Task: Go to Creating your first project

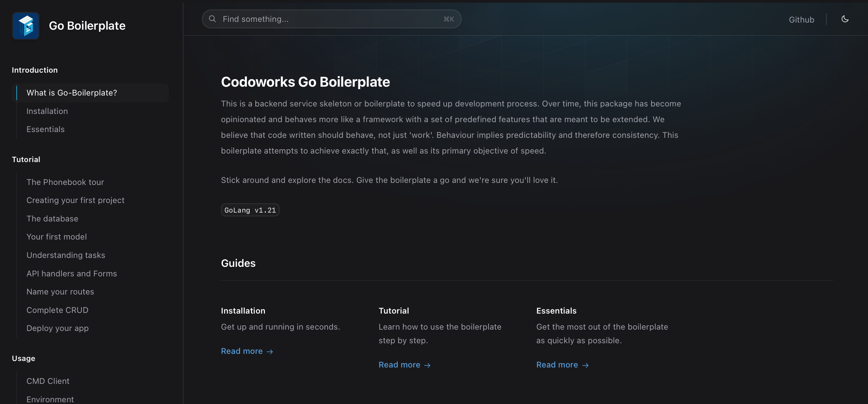Action: (x=75, y=200)
